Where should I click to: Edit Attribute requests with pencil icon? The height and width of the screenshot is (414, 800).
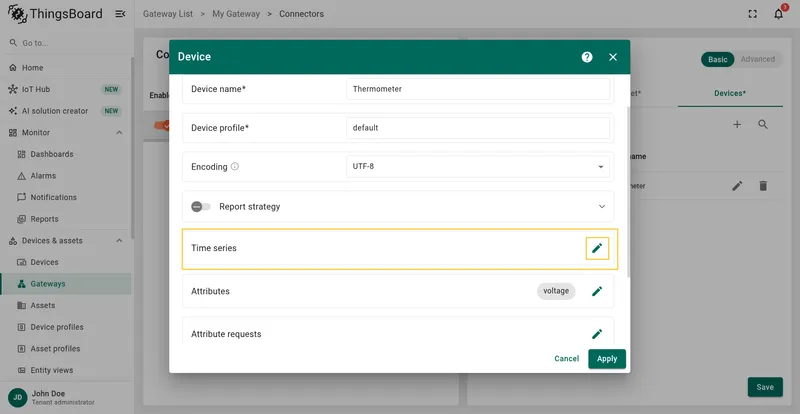click(597, 334)
